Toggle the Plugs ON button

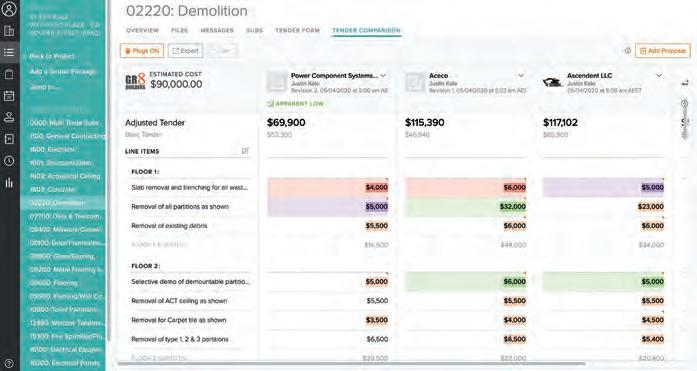coord(142,51)
